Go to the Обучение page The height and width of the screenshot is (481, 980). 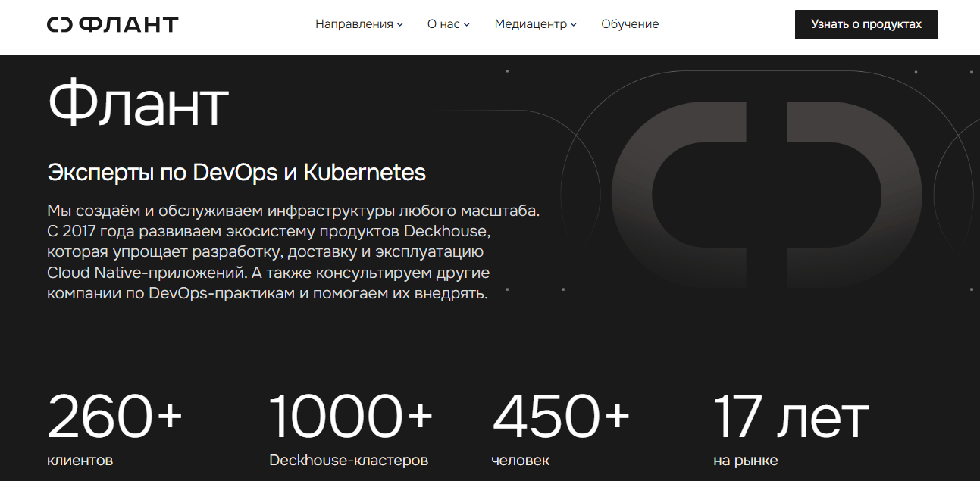coord(630,24)
